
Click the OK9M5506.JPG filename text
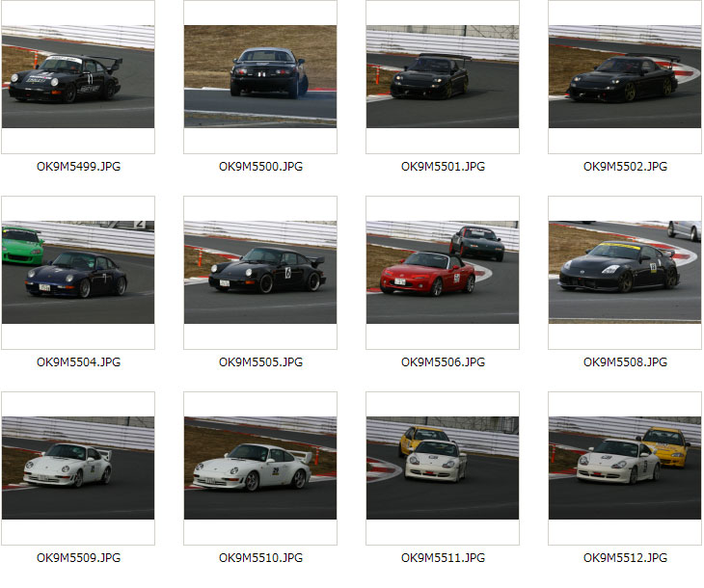tap(444, 362)
